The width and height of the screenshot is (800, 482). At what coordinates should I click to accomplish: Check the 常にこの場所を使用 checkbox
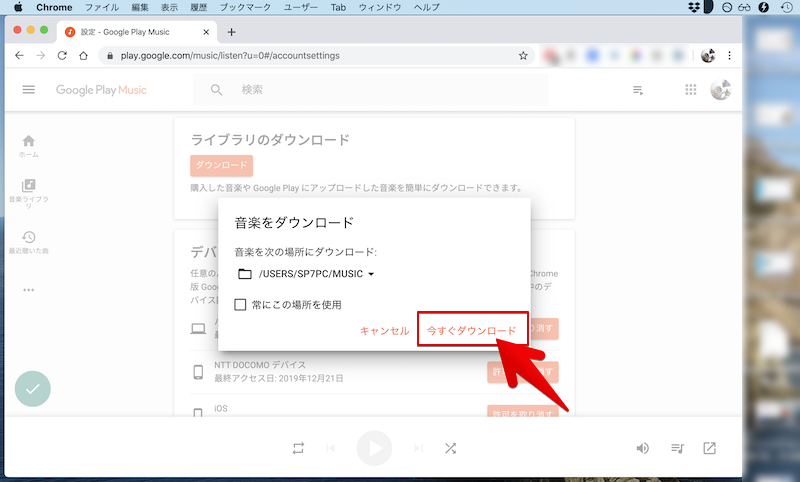[240, 304]
